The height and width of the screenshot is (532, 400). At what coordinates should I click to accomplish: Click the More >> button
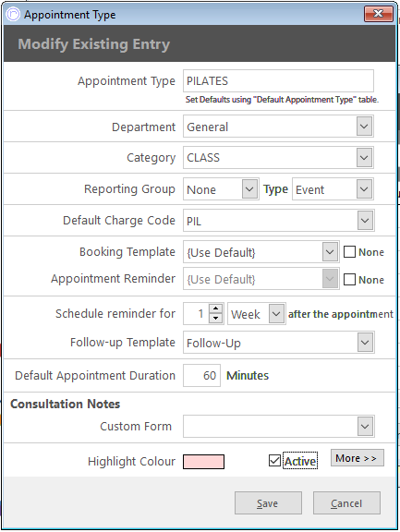click(358, 458)
